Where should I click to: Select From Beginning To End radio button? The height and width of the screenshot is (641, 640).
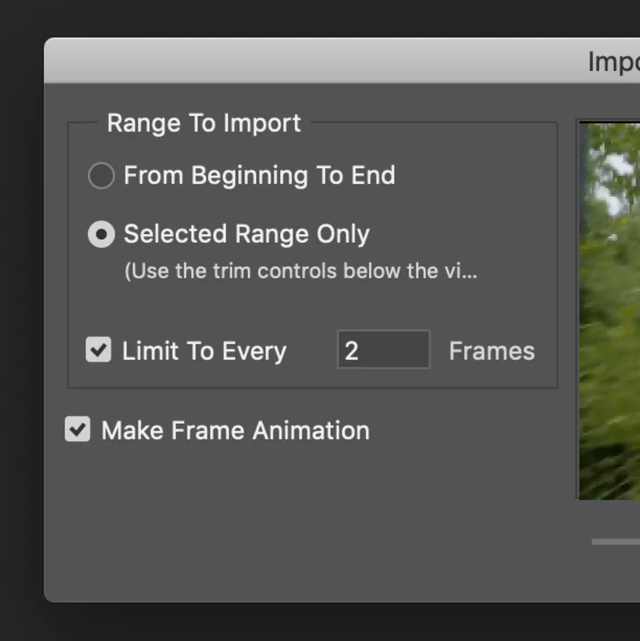[x=101, y=176]
